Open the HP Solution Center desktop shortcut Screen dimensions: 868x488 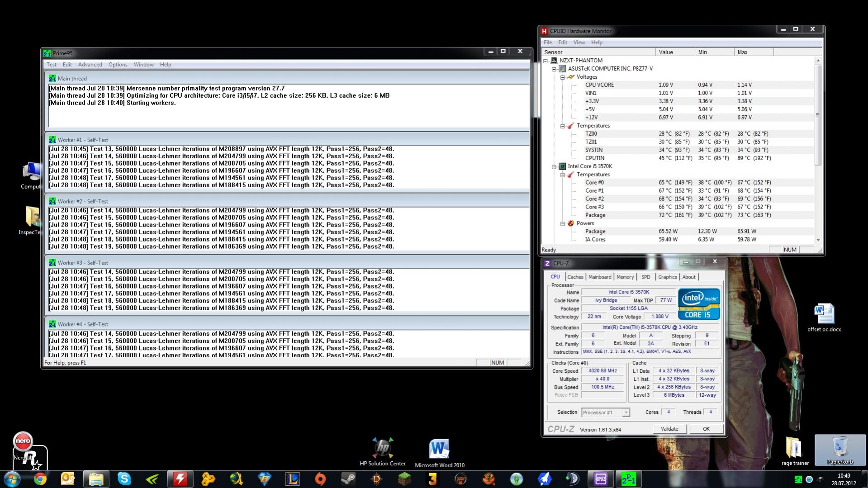[383, 452]
